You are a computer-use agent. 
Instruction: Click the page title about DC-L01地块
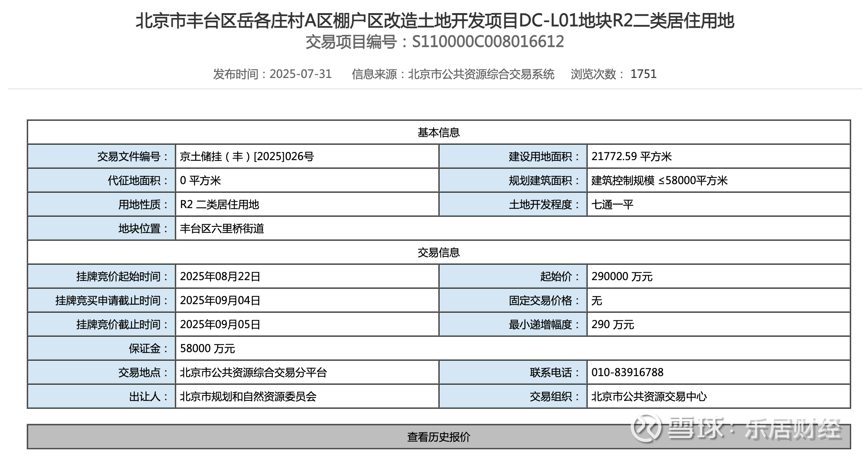coord(435,21)
